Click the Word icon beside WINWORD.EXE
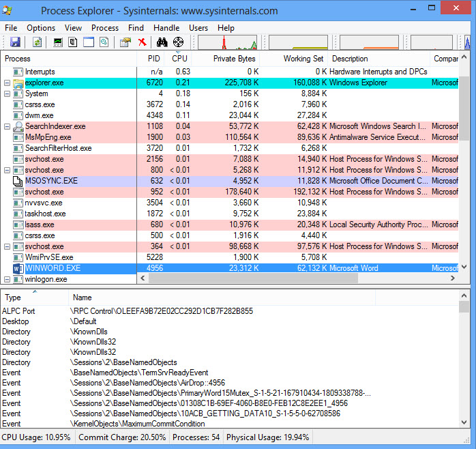Screen dimensions: 476x449 [18, 269]
